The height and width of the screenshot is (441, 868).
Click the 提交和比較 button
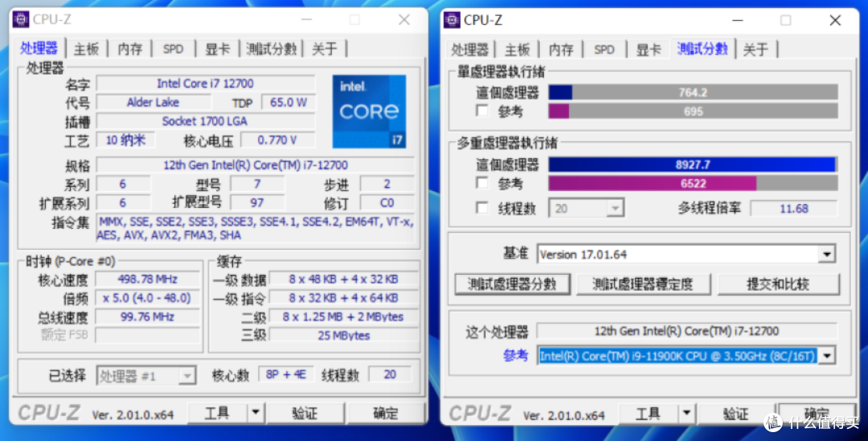pos(778,284)
